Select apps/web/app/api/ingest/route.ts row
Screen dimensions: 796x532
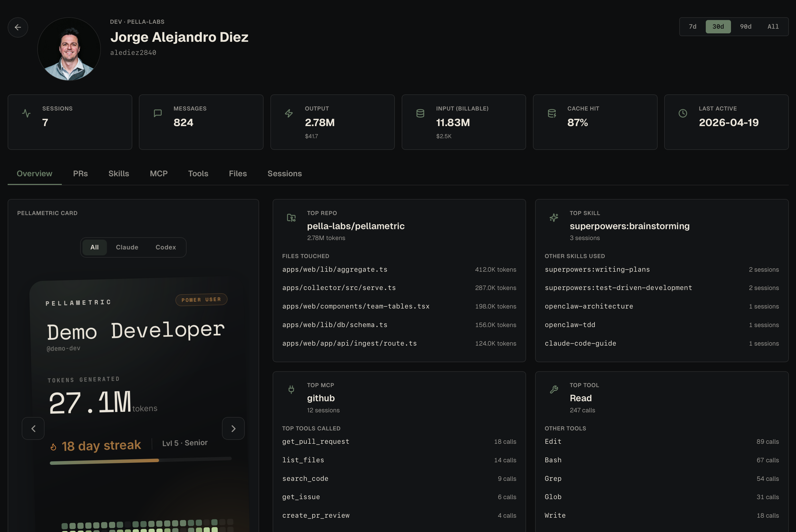click(399, 343)
